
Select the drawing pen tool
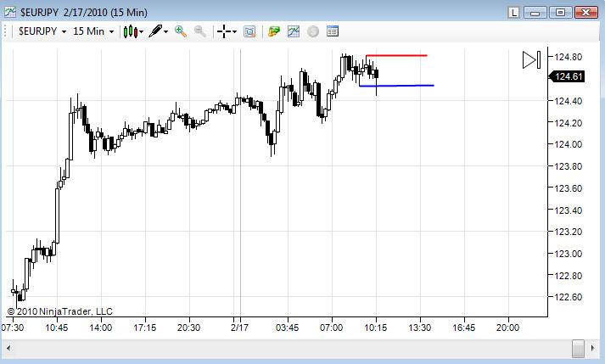(155, 31)
